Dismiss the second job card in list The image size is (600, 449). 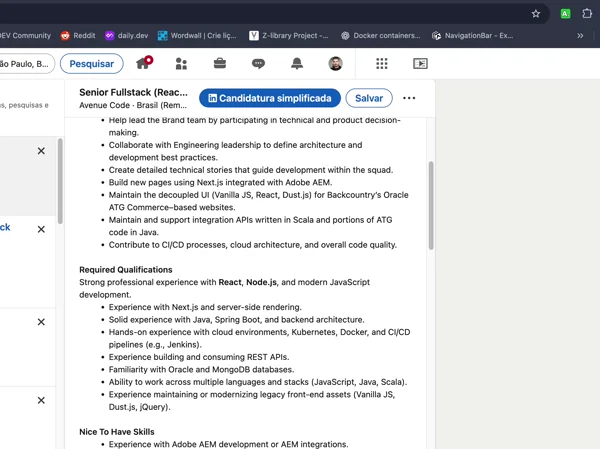41,229
